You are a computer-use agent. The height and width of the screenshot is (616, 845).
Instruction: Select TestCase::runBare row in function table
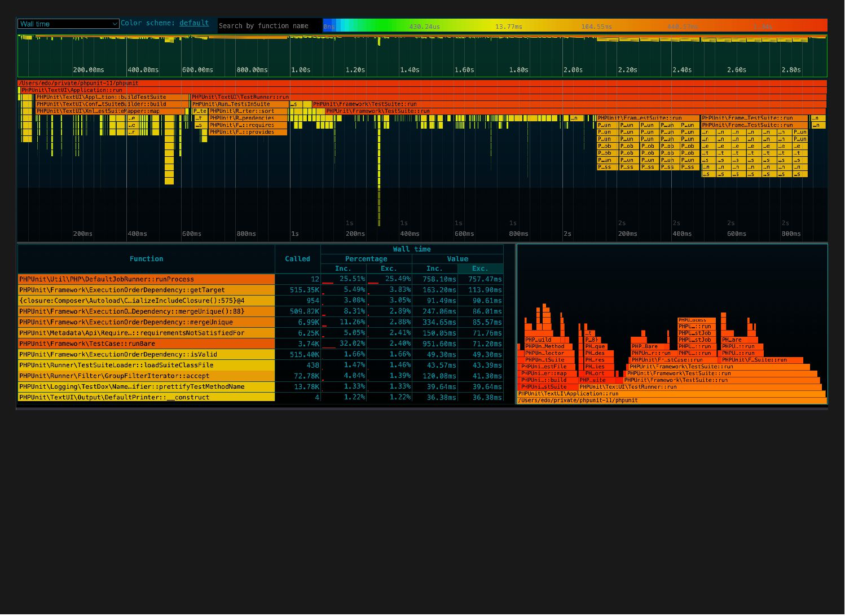click(x=146, y=344)
